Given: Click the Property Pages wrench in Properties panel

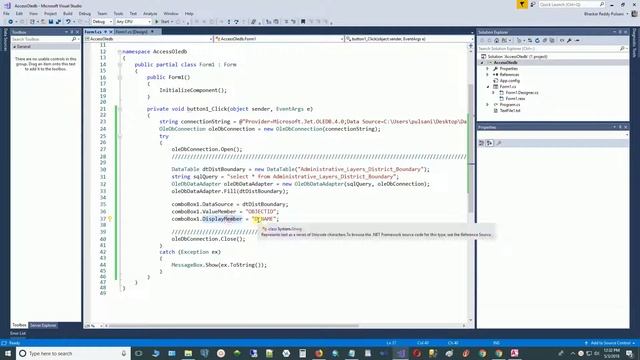Looking at the screenshot, I should tap(499, 143).
